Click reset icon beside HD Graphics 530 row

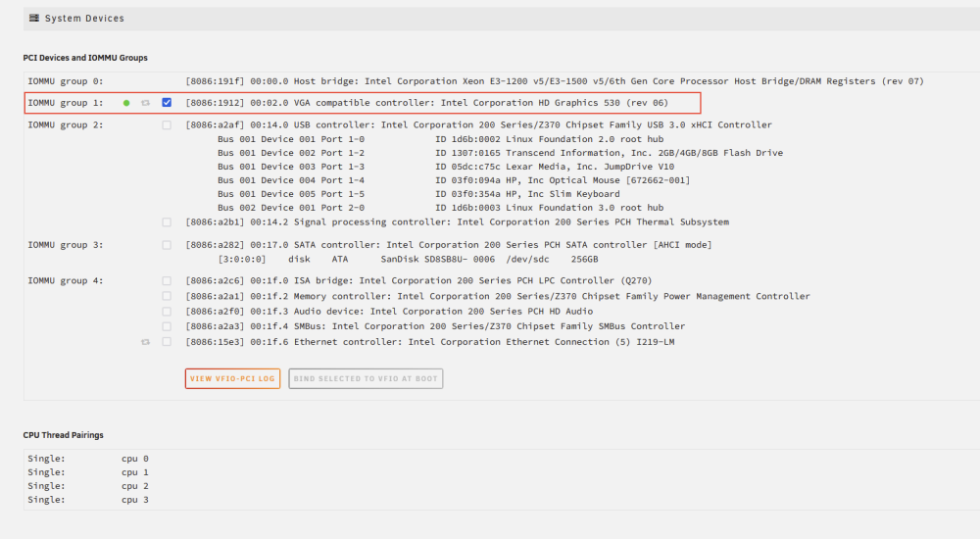click(146, 103)
